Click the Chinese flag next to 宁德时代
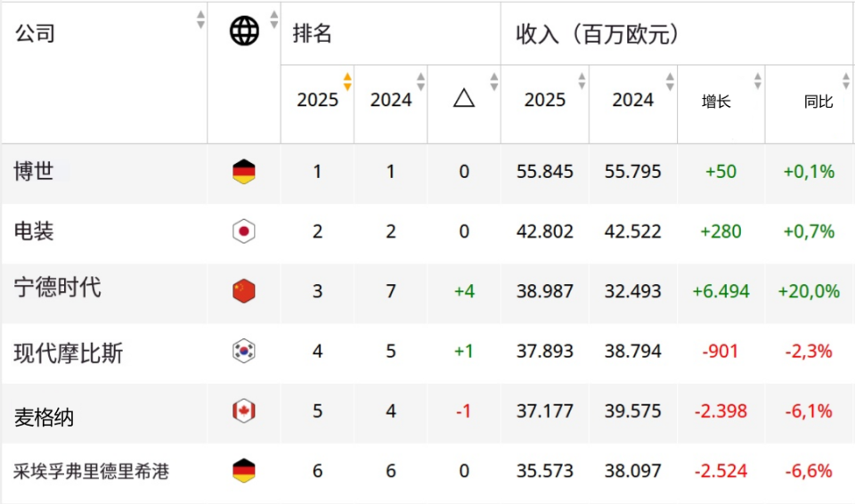The width and height of the screenshot is (855, 504). 244,290
